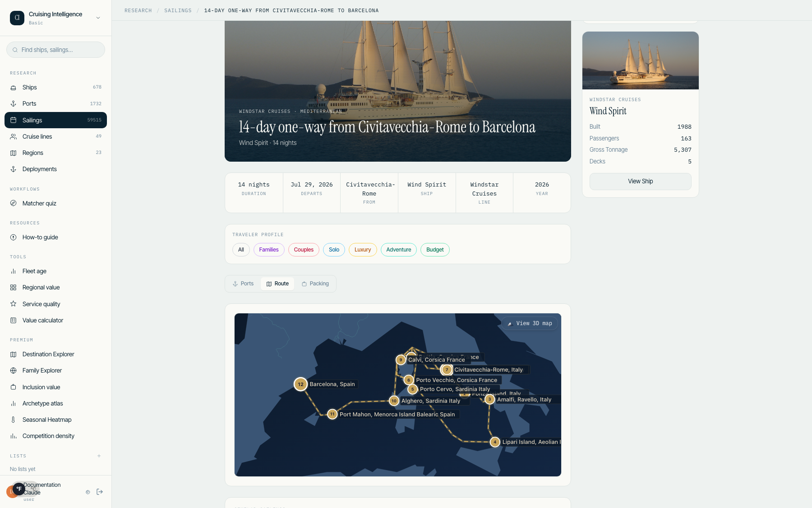Click the CI logo in sidebar header
812x508 pixels.
coord(17,18)
